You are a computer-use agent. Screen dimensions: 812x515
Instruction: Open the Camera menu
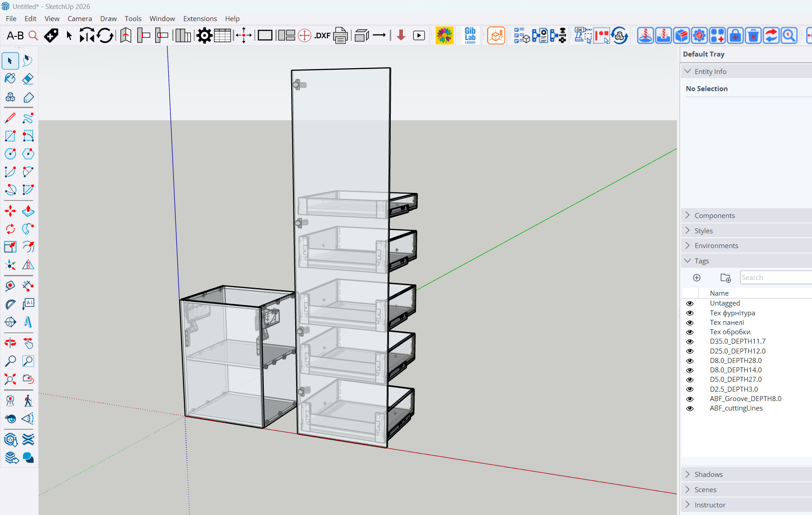(x=80, y=18)
